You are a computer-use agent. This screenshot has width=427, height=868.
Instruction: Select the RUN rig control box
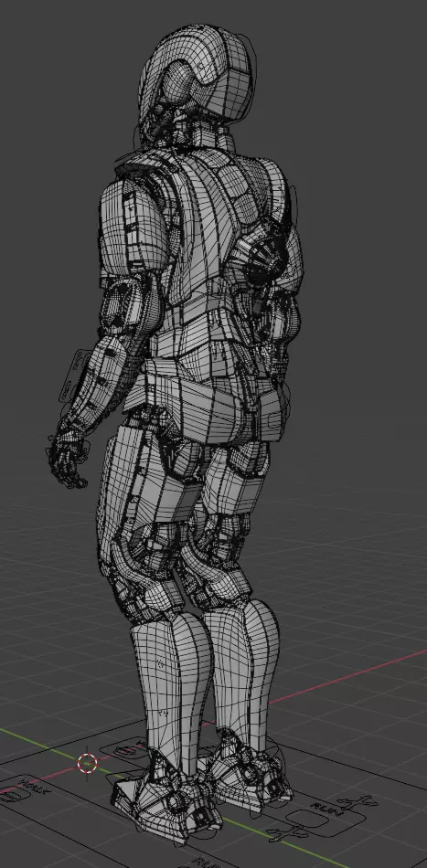[308, 818]
